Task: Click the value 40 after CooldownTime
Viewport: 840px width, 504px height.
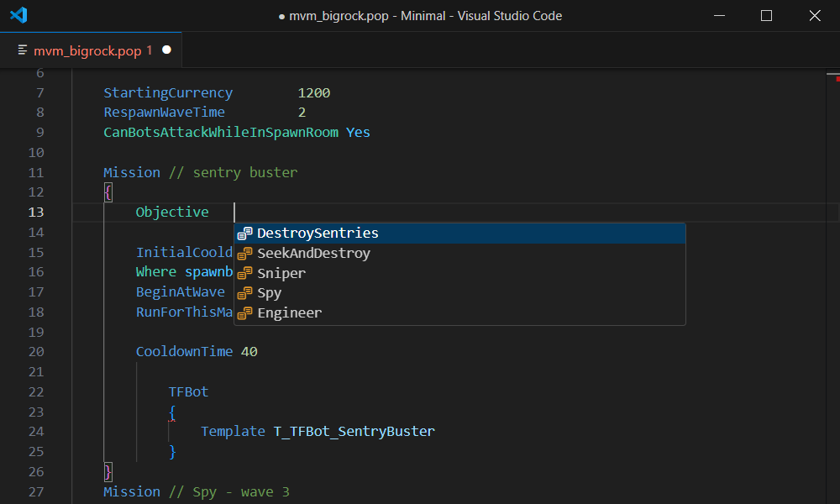Action: (249, 351)
